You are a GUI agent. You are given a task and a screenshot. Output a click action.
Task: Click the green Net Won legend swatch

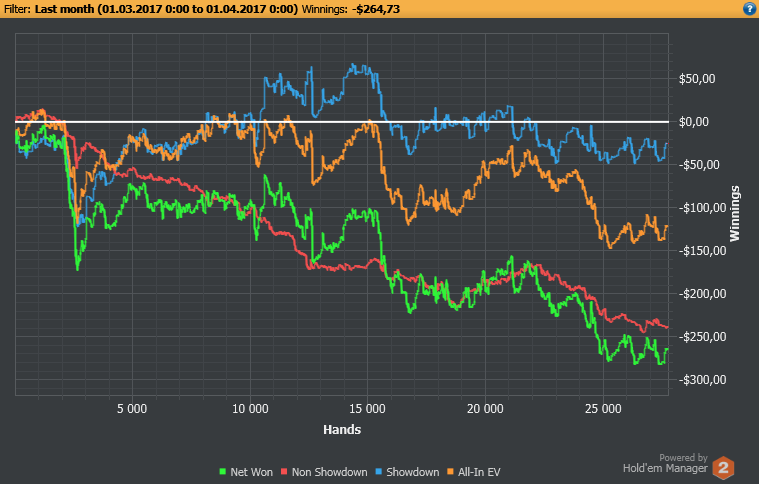click(223, 472)
